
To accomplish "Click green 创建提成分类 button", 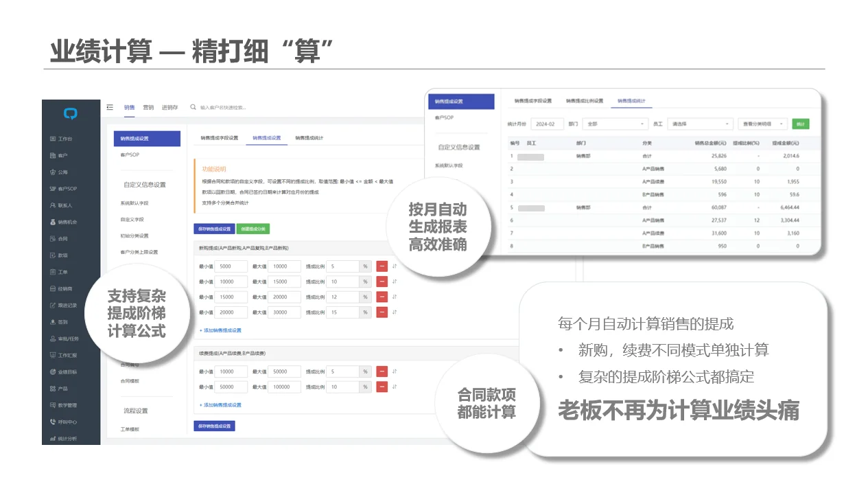I will click(x=254, y=229).
